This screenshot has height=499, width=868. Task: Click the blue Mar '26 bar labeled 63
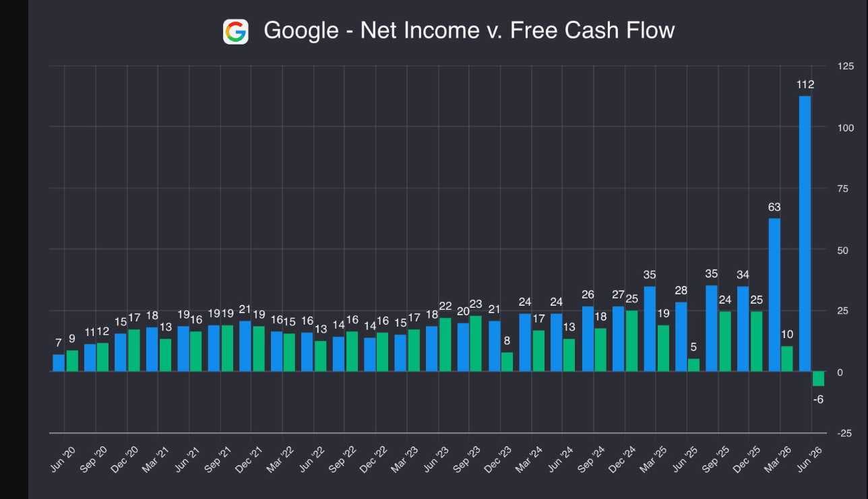(x=774, y=295)
